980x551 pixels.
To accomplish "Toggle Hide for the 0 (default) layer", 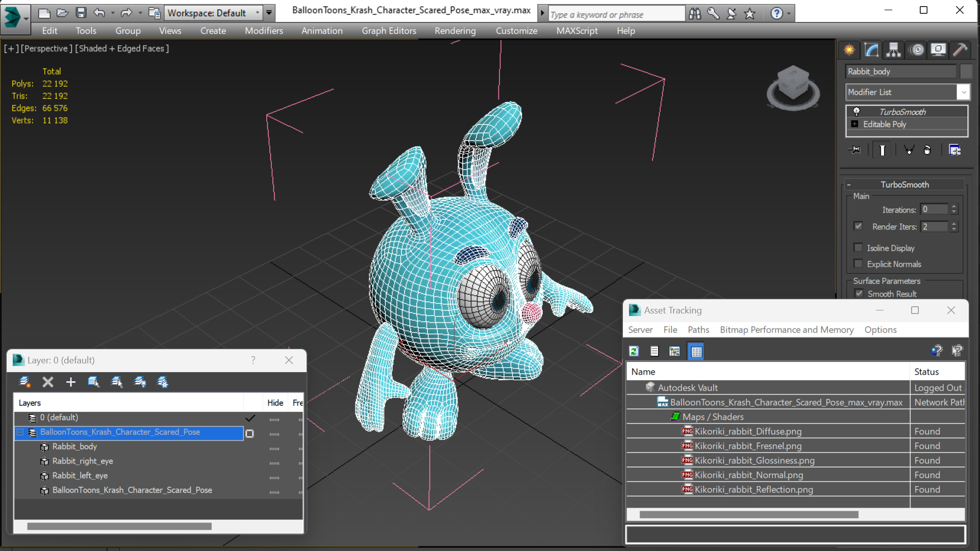I will click(x=274, y=419).
